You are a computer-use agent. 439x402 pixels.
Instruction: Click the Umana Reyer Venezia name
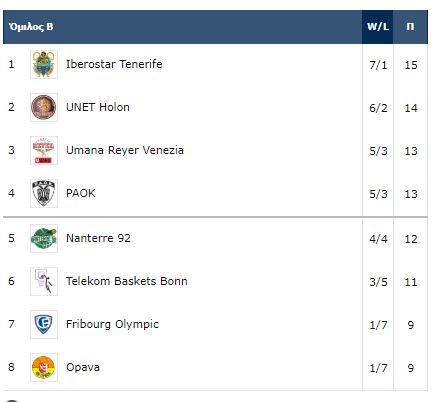125,150
